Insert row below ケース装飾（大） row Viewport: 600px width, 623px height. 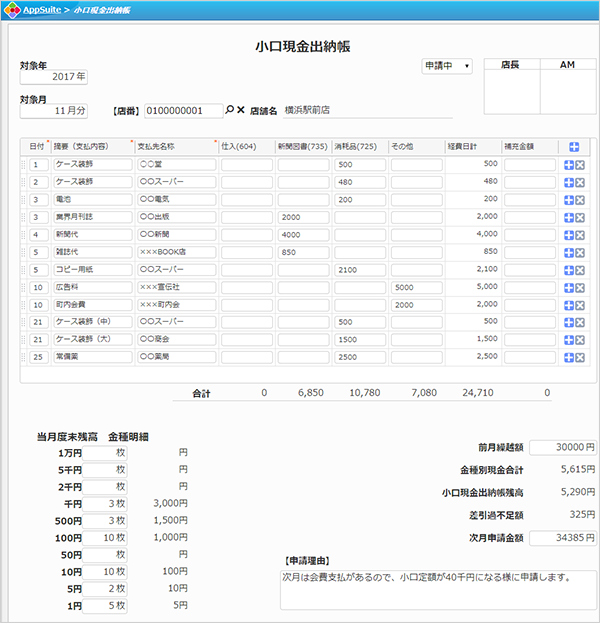(569, 340)
